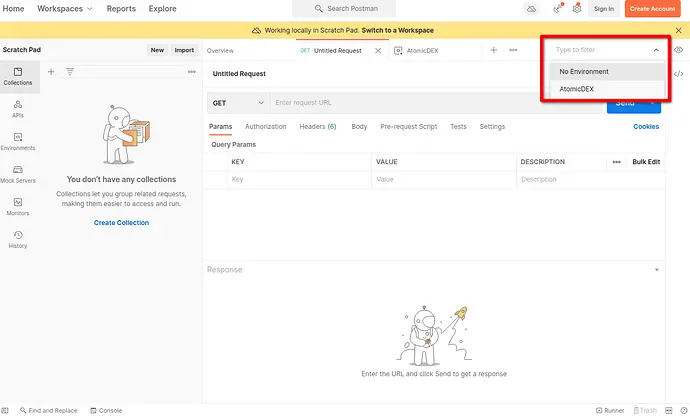Screen dimensions: 690x416
Task: Switch to the Authorization tab
Action: (265, 127)
